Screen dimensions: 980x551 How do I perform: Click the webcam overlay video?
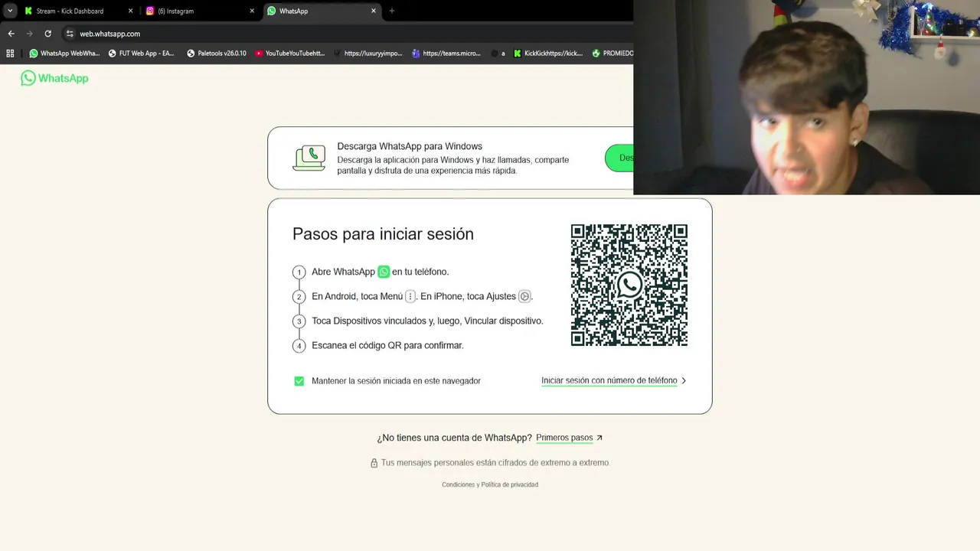click(807, 97)
